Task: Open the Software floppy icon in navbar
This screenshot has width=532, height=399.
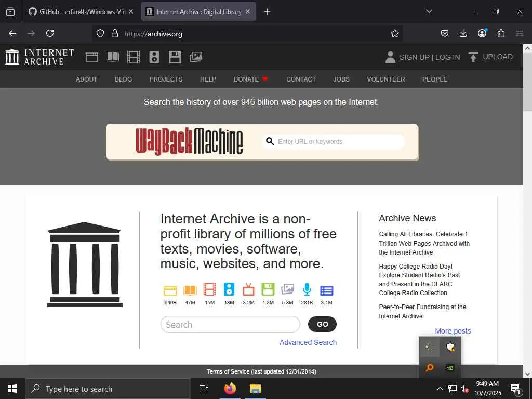Action: pyautogui.click(x=175, y=57)
